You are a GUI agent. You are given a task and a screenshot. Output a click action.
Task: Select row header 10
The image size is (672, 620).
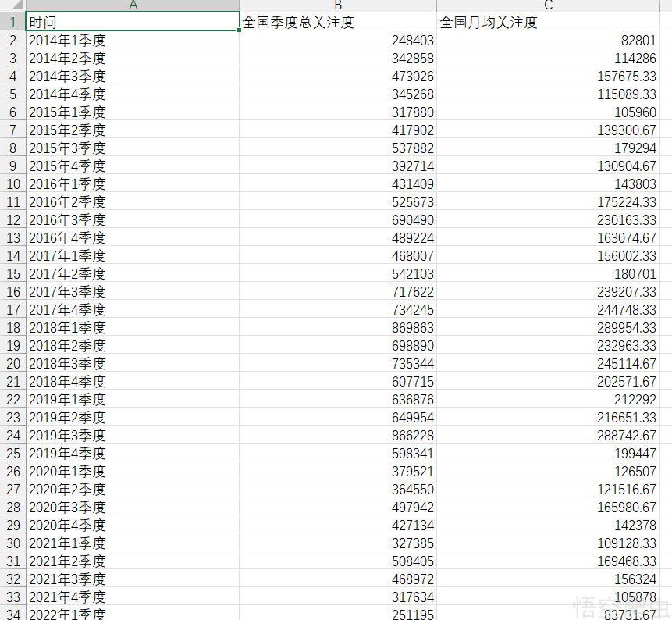[10, 184]
